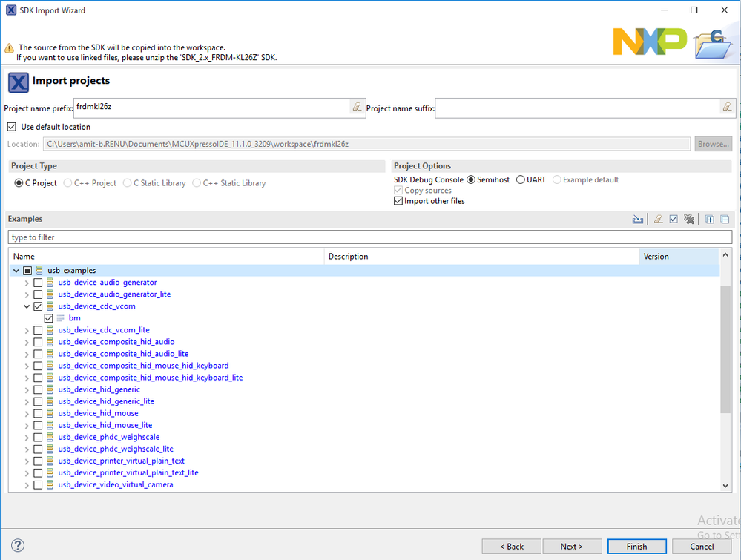Toggle the usb_examples group checkbox
741x560 pixels.
27,270
